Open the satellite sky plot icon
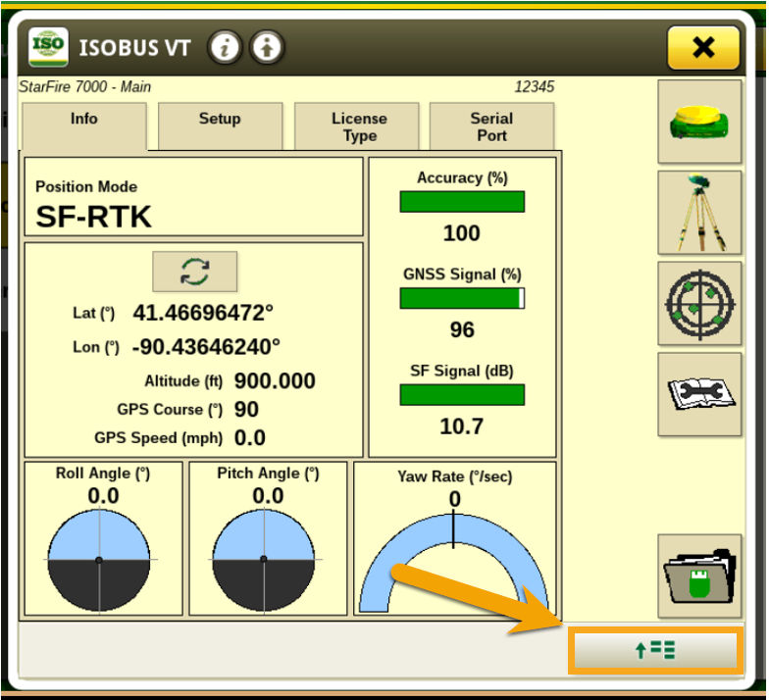 click(699, 304)
